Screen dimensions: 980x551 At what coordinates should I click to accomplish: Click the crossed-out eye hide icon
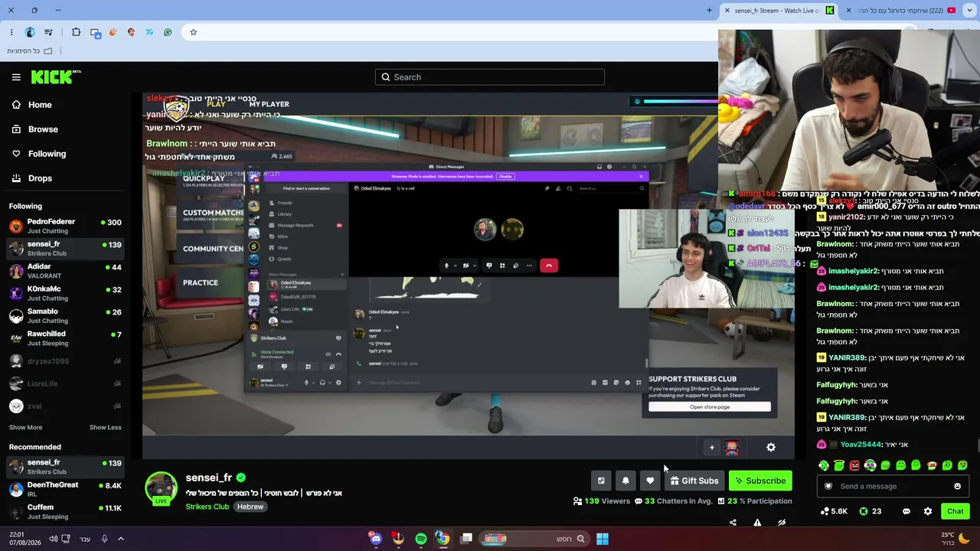click(x=782, y=523)
